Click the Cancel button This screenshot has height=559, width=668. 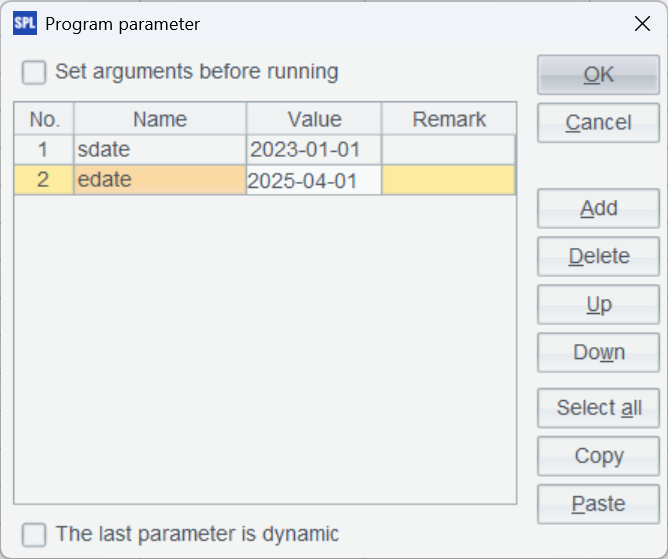point(598,123)
